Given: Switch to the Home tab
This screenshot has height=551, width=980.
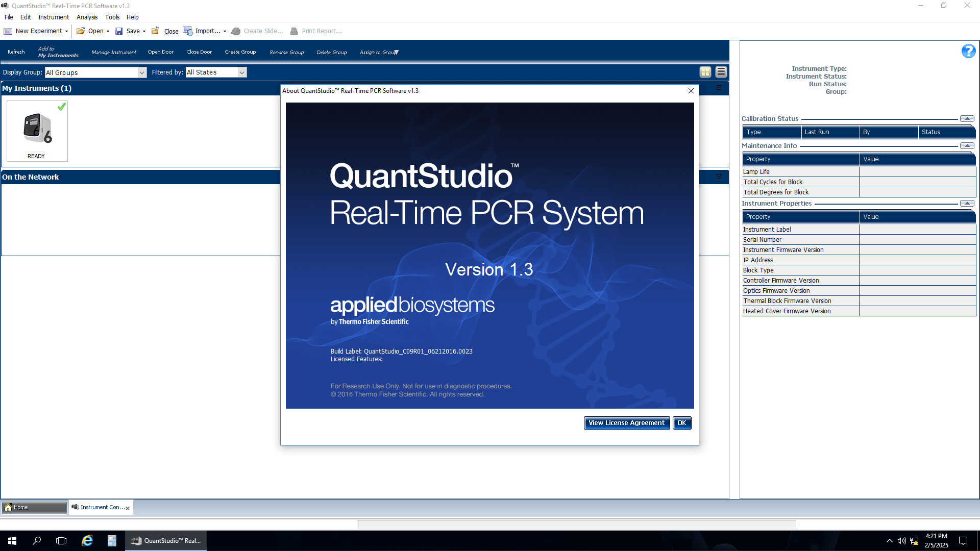Looking at the screenshot, I should 34,507.
